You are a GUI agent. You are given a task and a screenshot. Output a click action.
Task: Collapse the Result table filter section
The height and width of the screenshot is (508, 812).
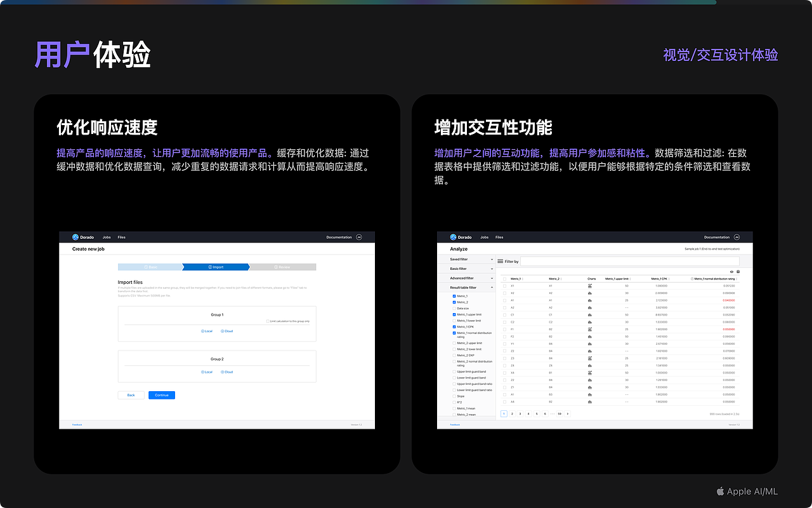[466, 288]
